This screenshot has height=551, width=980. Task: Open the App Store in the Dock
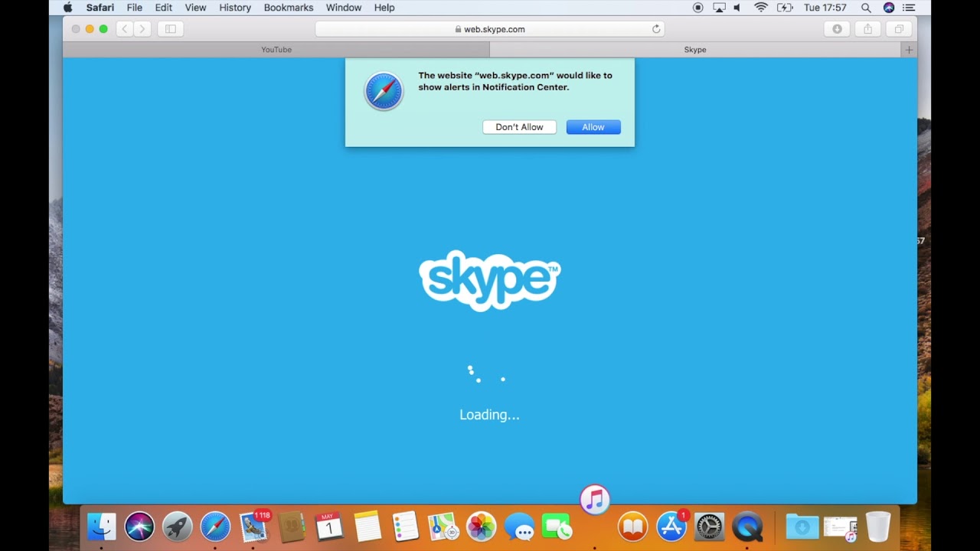tap(671, 527)
